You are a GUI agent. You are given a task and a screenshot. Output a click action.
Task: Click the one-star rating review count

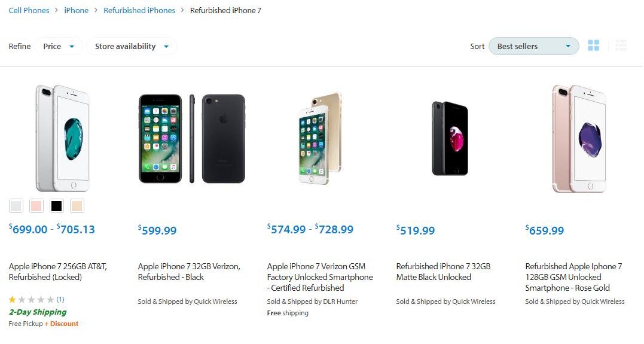(x=60, y=299)
